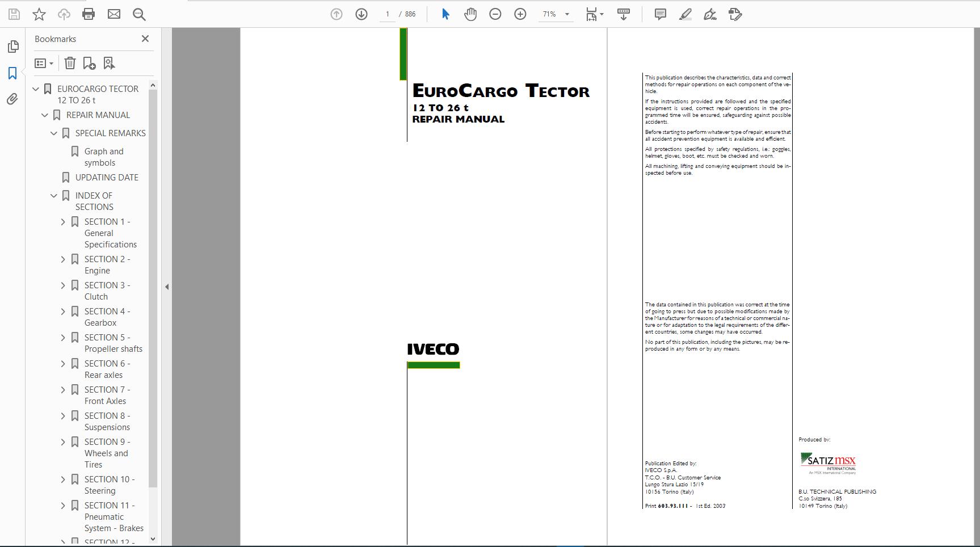Jump to SECTION 6 - Rear axles

tap(107, 369)
